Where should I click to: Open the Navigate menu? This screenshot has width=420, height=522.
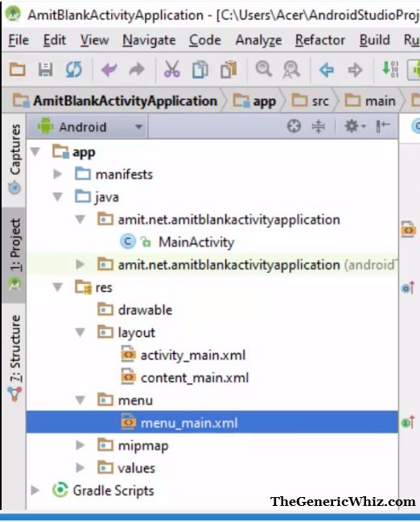click(149, 40)
